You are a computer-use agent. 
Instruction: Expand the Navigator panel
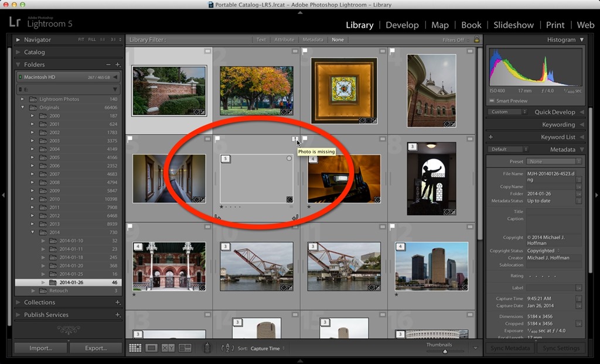coord(18,40)
